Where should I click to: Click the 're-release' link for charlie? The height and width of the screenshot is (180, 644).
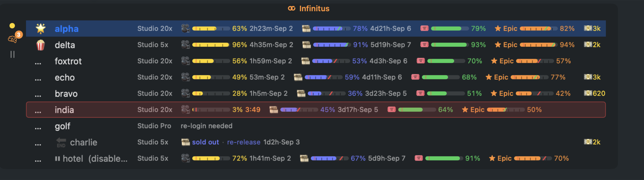pos(244,142)
